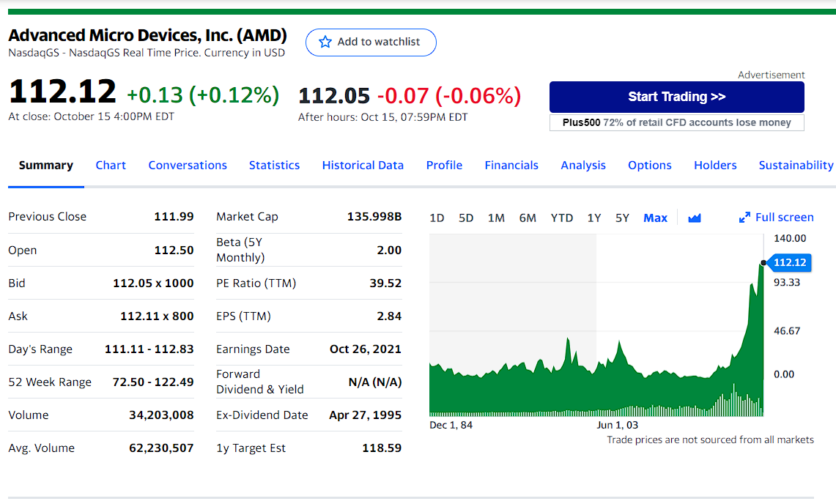836x504 pixels.
Task: Switch to the Profile tab
Action: tap(444, 166)
